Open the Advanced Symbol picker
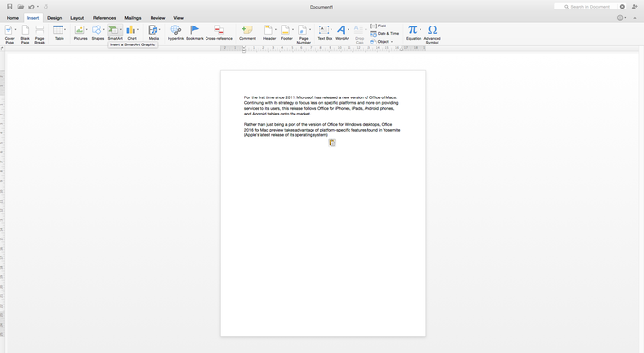The width and height of the screenshot is (644, 353). pyautogui.click(x=432, y=34)
